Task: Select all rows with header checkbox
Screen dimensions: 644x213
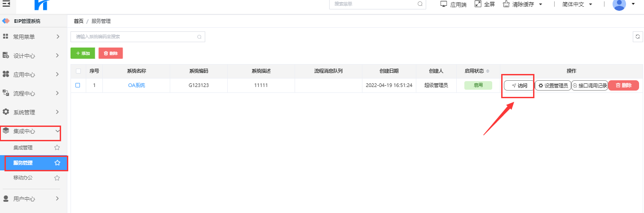Action: [79, 71]
